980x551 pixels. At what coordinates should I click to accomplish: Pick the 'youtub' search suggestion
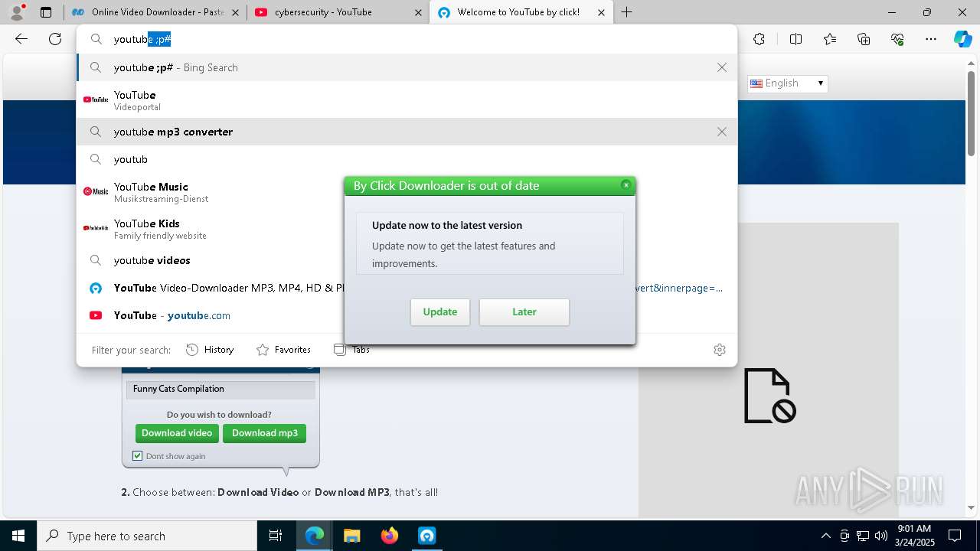[x=407, y=159]
